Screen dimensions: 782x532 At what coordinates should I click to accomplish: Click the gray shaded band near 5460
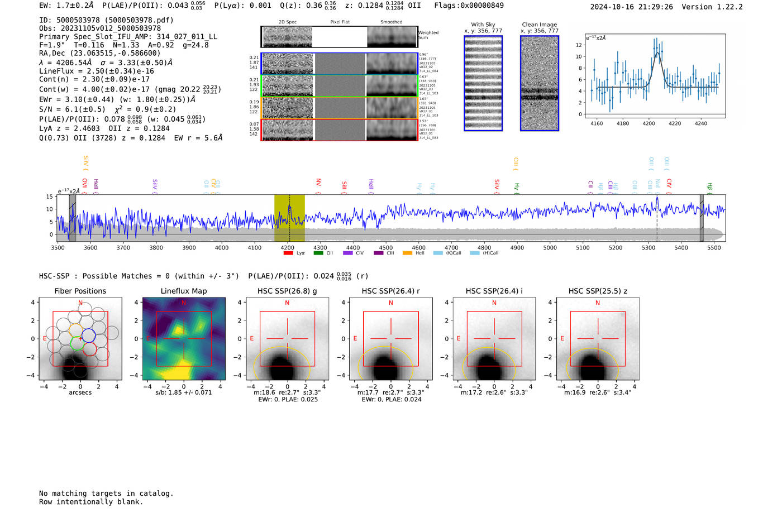(702, 218)
